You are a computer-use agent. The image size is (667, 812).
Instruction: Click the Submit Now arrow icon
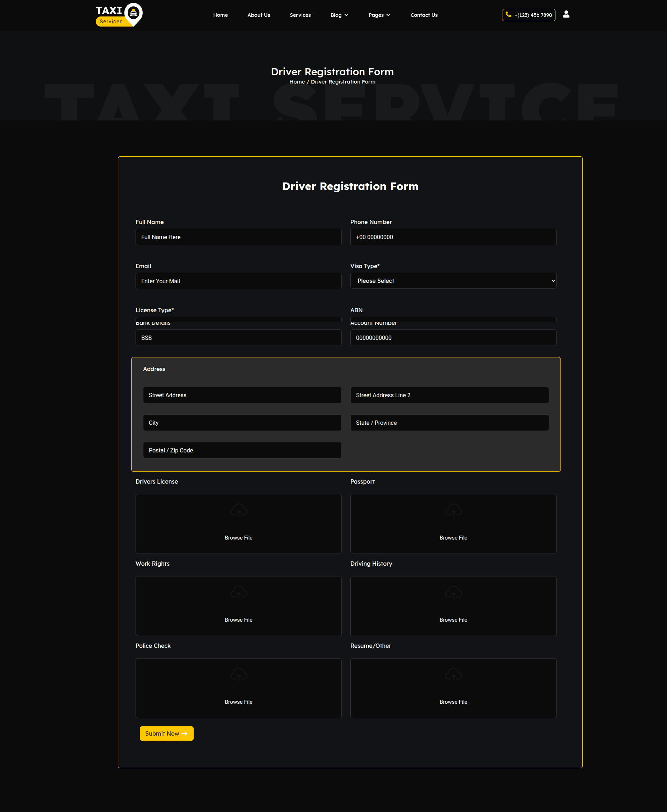[x=185, y=733]
